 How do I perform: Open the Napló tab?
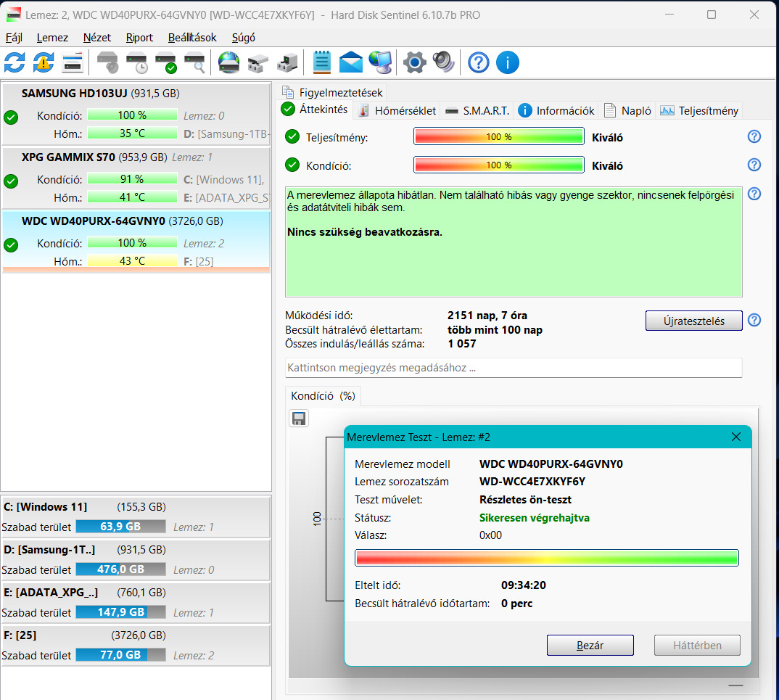point(627,111)
